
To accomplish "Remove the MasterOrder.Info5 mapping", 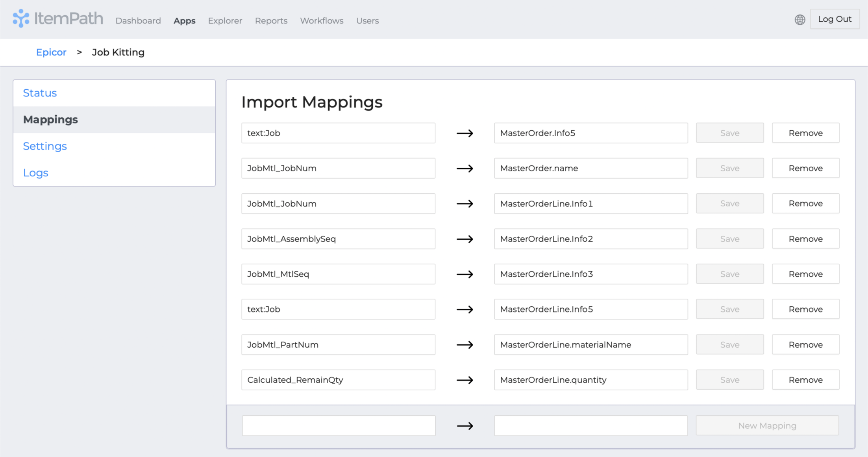I will [805, 133].
